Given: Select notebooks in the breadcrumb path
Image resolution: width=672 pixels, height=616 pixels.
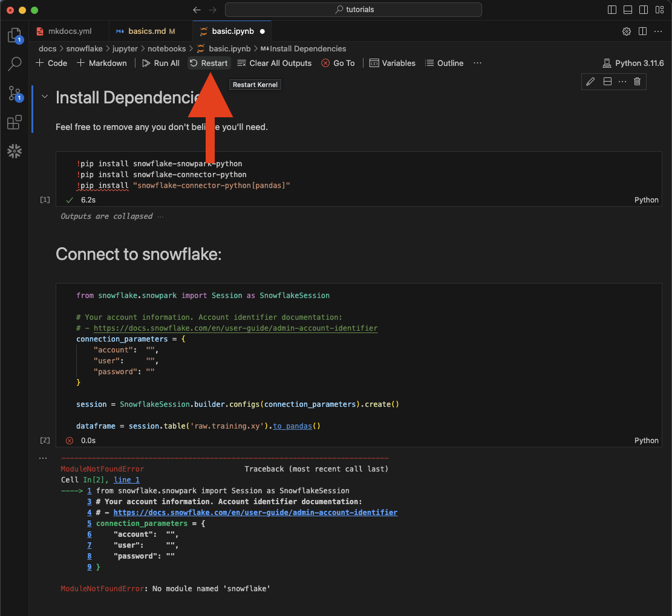Looking at the screenshot, I should point(167,49).
